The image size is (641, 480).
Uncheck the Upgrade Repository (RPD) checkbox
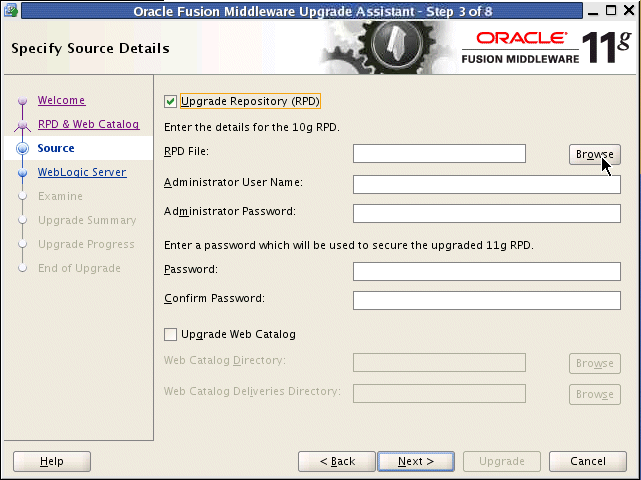170,101
